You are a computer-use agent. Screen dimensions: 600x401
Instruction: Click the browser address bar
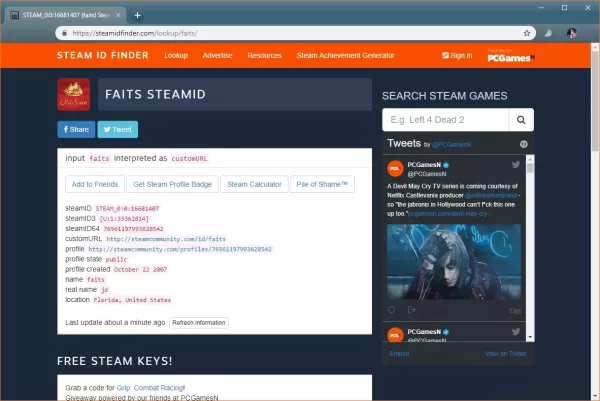click(295, 33)
